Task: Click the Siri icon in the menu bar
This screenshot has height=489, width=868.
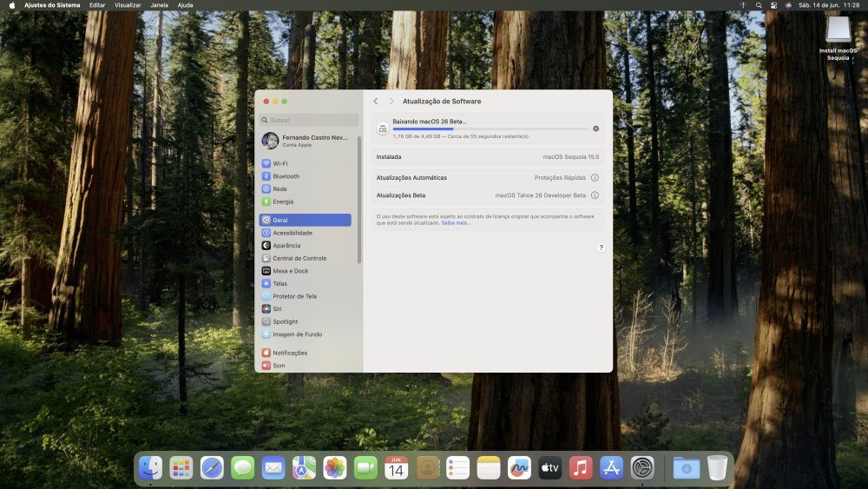Action: (788, 5)
